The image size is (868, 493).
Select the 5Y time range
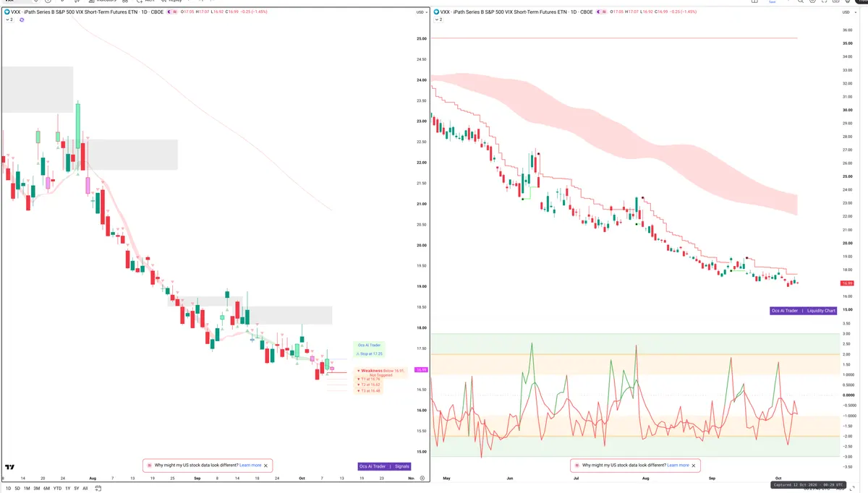pos(76,489)
